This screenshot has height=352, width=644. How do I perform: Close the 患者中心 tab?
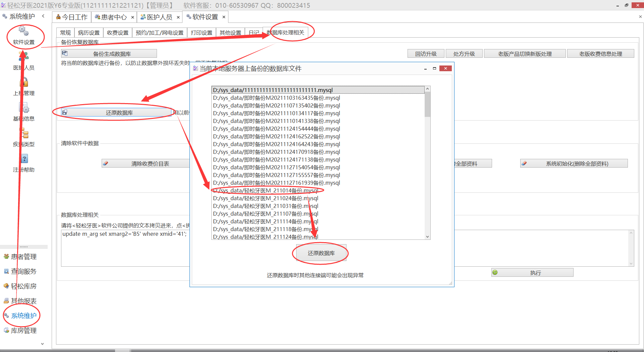pyautogui.click(x=132, y=17)
